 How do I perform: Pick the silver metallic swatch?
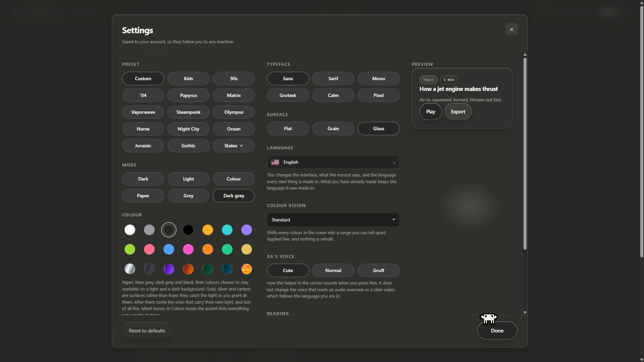130,269
